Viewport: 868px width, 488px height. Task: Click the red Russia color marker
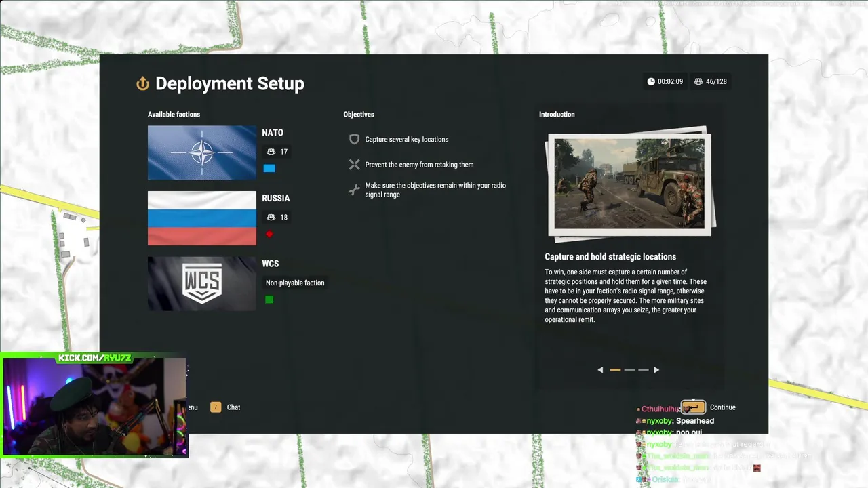(x=269, y=234)
